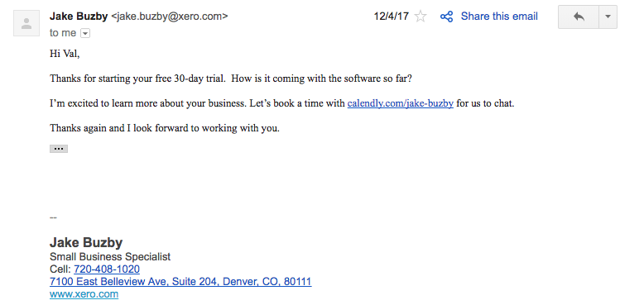Open the 7100 East Belleview Ave address link
The height and width of the screenshot is (305, 644).
[180, 282]
